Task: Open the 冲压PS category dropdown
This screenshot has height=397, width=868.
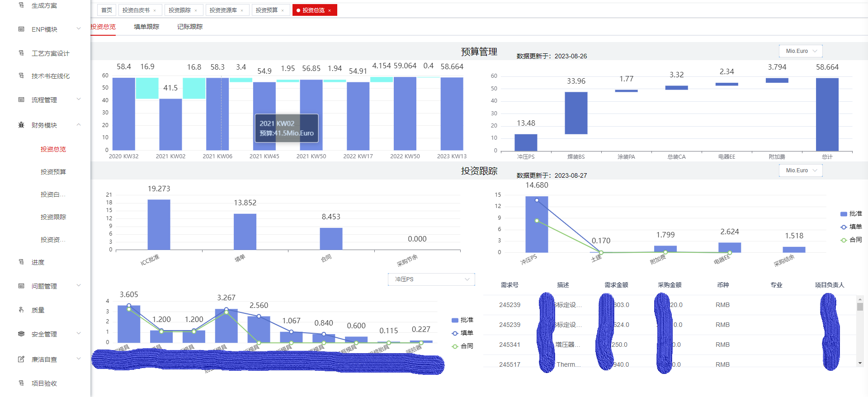Action: point(431,279)
